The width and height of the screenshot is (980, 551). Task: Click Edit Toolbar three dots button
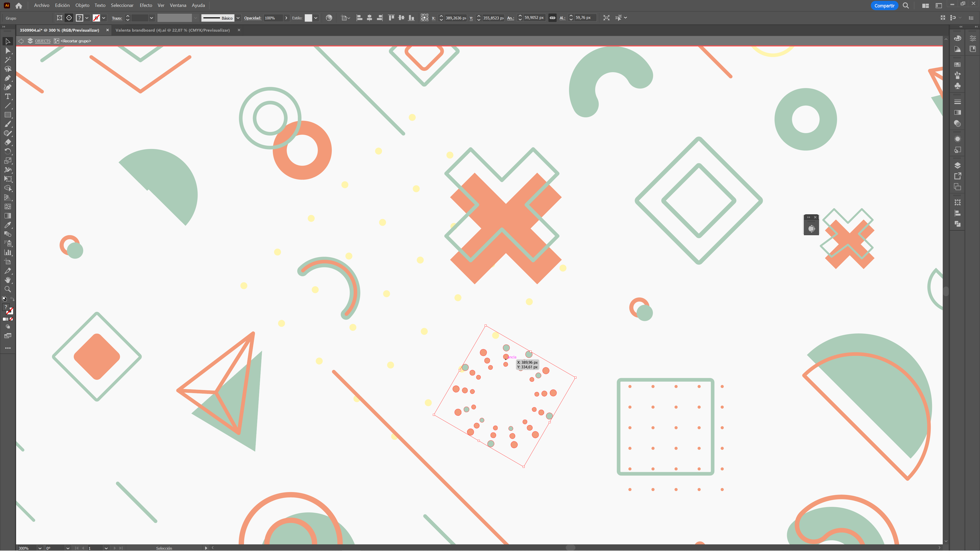[8, 348]
